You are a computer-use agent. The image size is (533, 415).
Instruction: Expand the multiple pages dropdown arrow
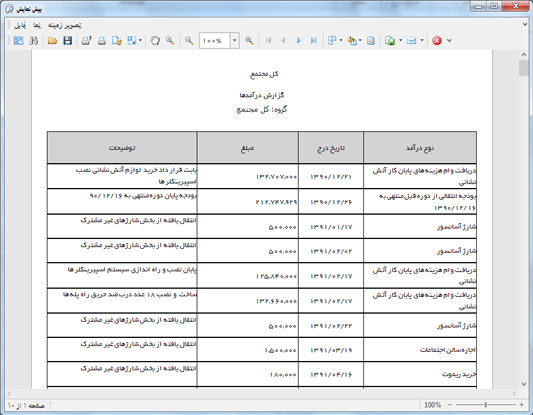coord(341,41)
